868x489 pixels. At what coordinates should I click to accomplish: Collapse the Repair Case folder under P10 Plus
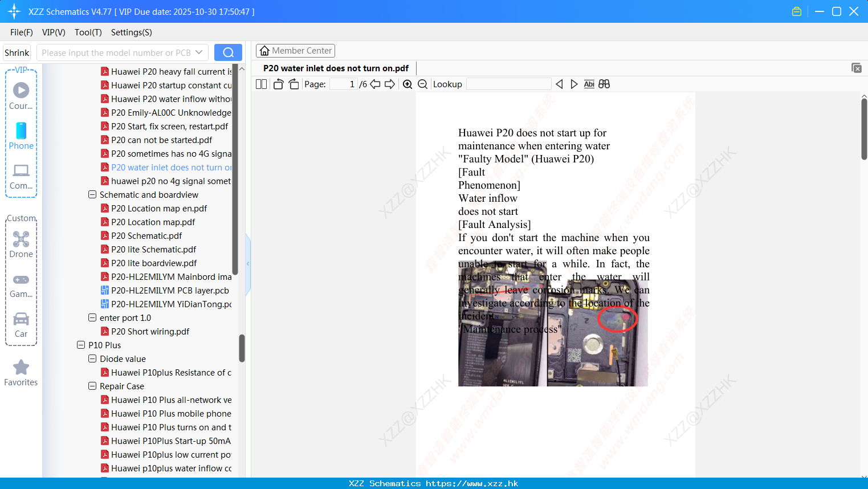point(92,386)
